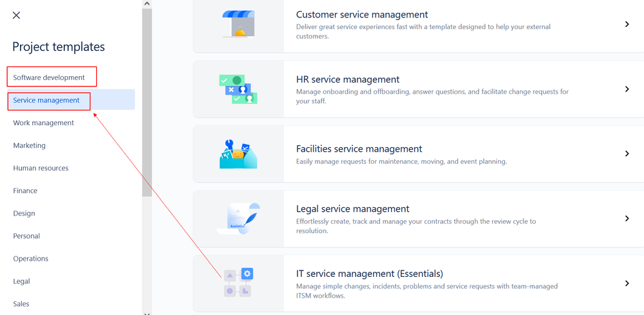Viewport: 644px width, 315px height.
Task: Expand Legal service management chevron arrow
Action: [x=627, y=218]
